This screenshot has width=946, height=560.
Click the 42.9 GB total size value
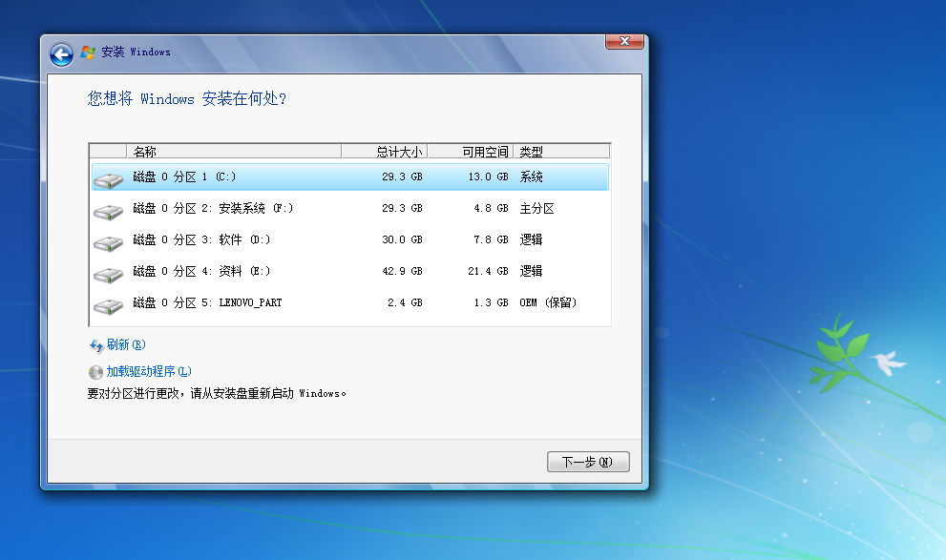tap(402, 271)
